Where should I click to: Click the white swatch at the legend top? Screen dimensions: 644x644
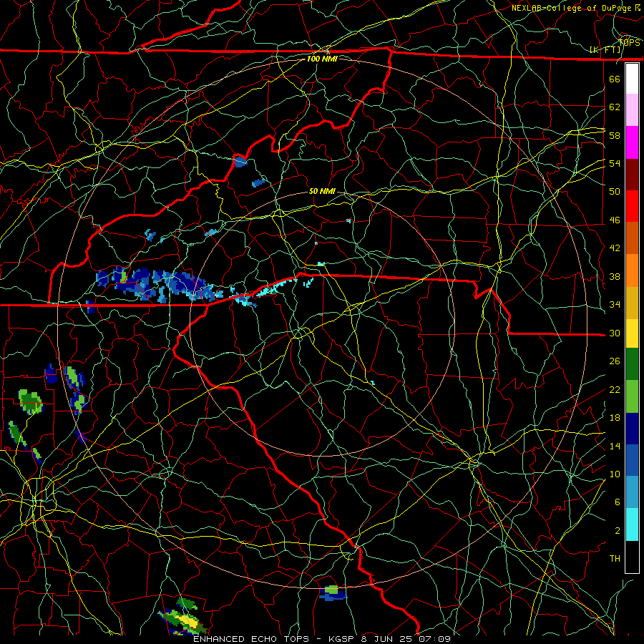point(632,79)
